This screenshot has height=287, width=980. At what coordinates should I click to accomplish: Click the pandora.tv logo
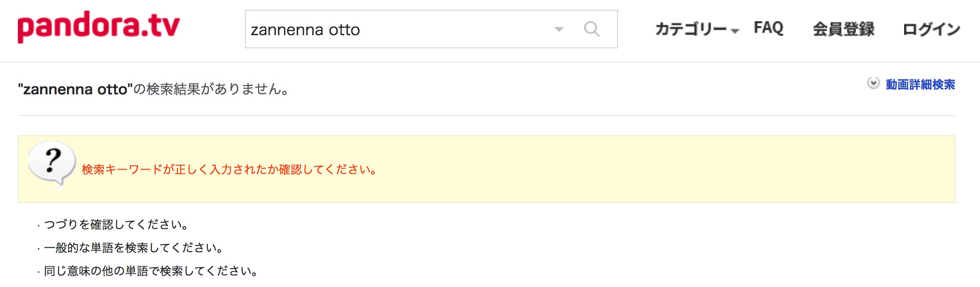point(99,27)
